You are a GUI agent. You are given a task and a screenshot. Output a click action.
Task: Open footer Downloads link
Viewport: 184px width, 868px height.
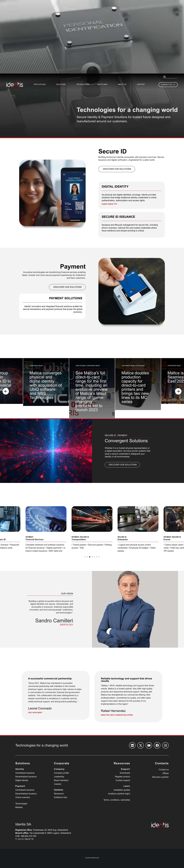(x=125, y=773)
